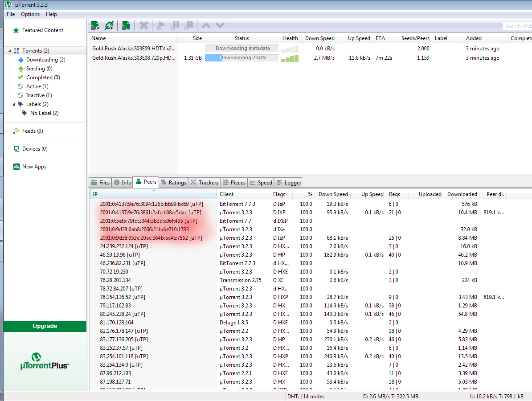Switch to the Trackers tab
Viewport: 532px width, 401px height.
tap(204, 182)
